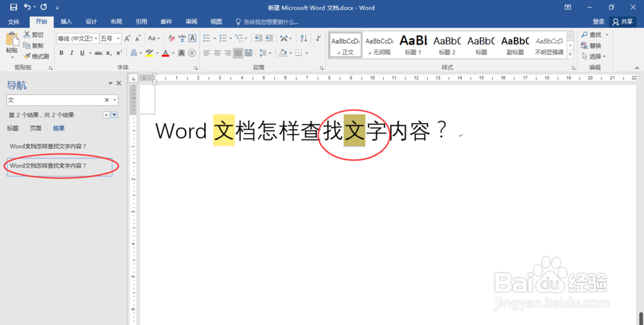Image resolution: width=644 pixels, height=325 pixels.
Task: Increase paragraph indent
Action: [x=269, y=38]
